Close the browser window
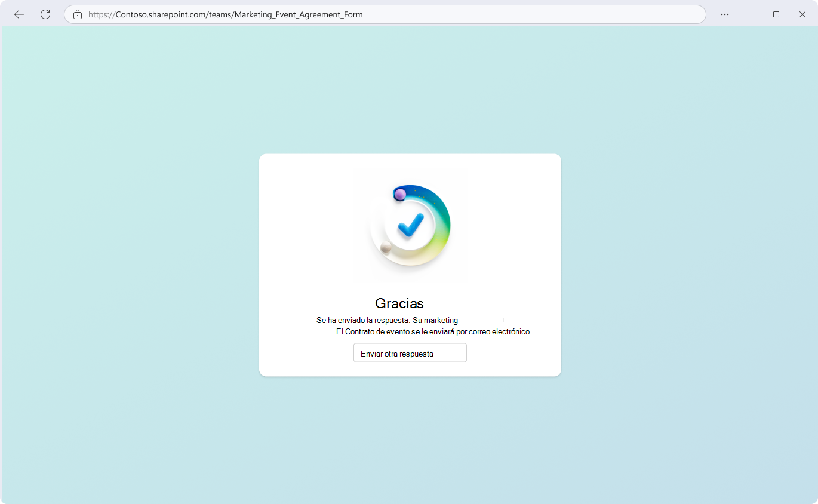Viewport: 818px width, 504px height. (x=802, y=14)
